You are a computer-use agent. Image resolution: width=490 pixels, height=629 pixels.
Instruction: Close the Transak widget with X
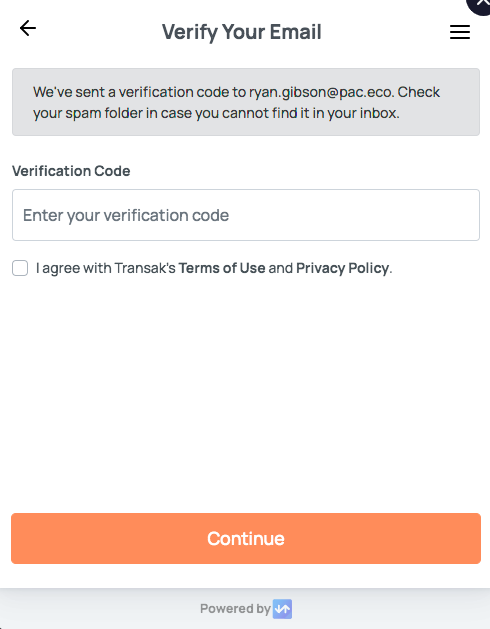pyautogui.click(x=480, y=4)
